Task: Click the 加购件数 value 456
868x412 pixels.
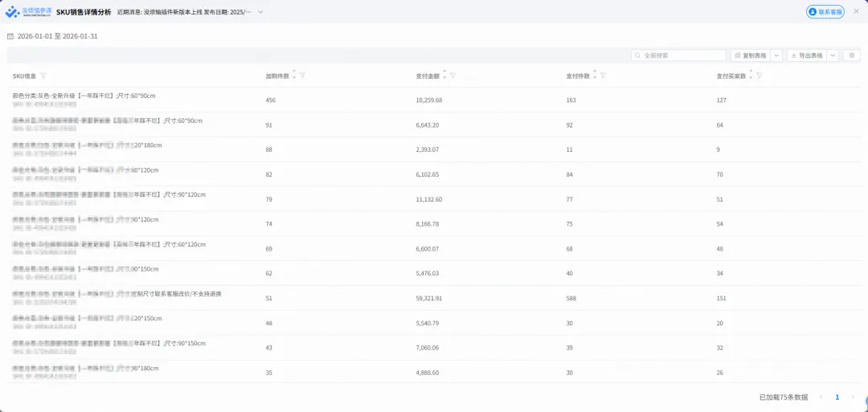Action: [271, 100]
